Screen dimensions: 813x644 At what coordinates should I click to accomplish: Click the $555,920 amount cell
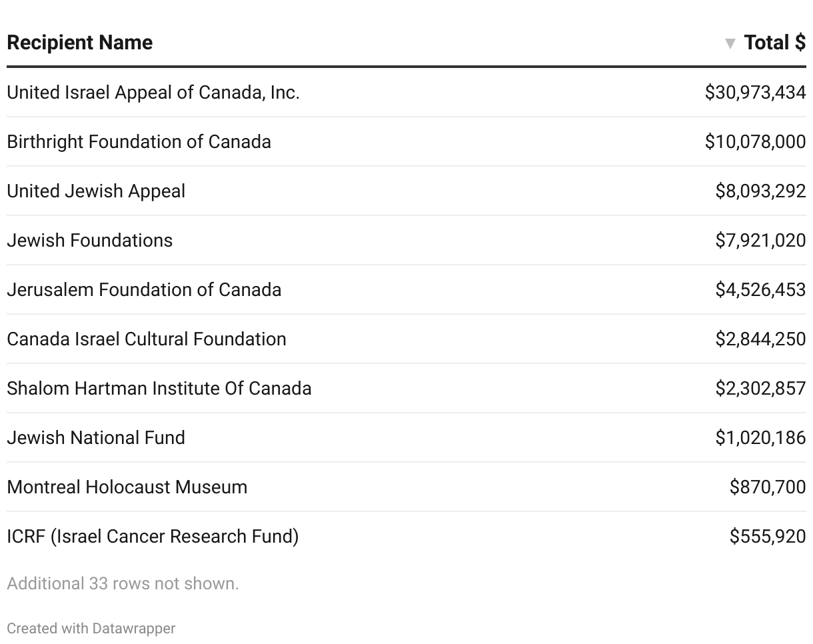[768, 536]
